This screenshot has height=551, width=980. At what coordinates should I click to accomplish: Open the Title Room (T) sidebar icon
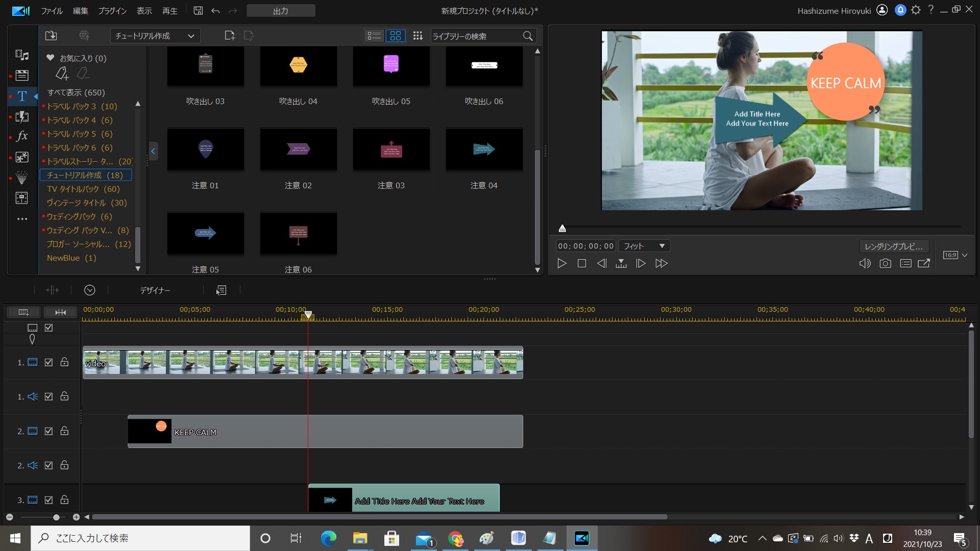[22, 96]
